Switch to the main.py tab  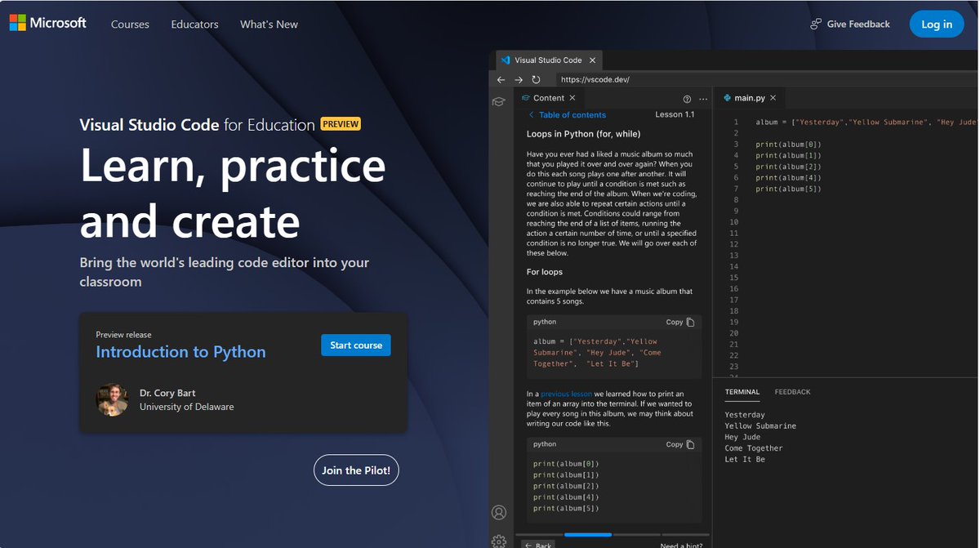tap(749, 98)
